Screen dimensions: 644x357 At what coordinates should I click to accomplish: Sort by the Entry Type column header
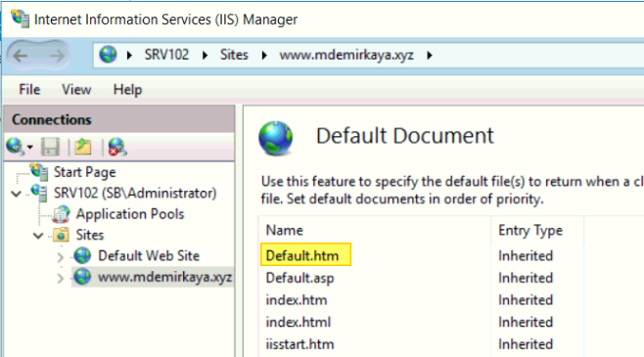click(x=530, y=230)
